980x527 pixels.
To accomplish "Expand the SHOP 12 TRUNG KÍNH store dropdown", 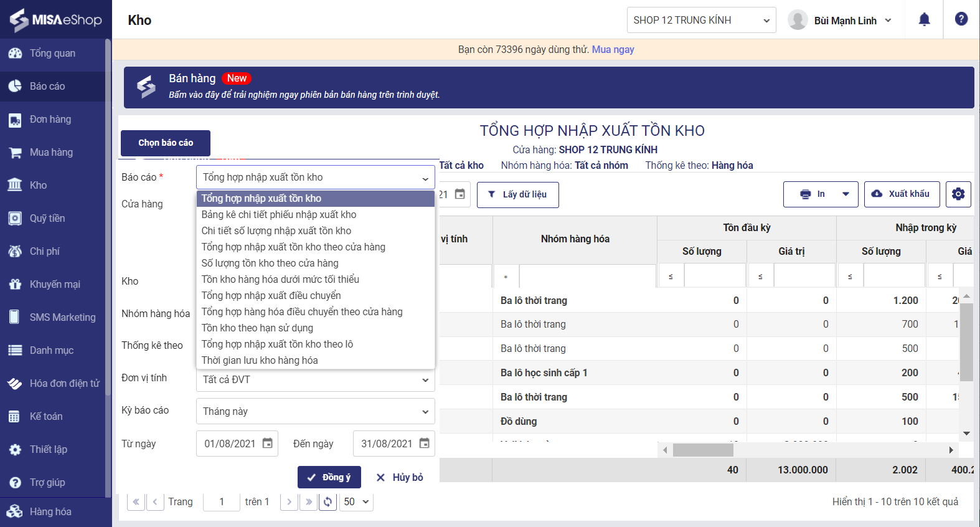I will click(x=701, y=20).
